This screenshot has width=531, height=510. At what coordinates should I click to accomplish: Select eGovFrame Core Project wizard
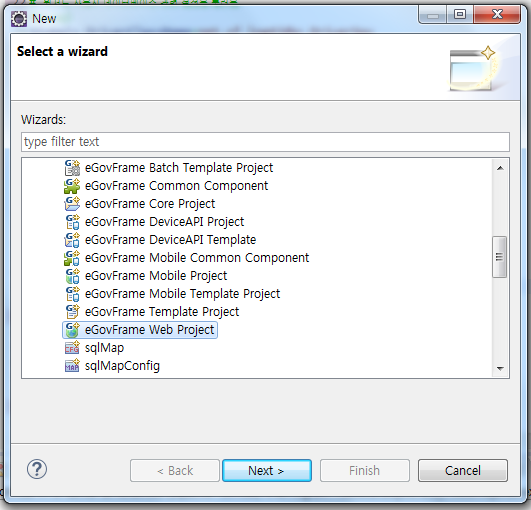pyautogui.click(x=150, y=204)
